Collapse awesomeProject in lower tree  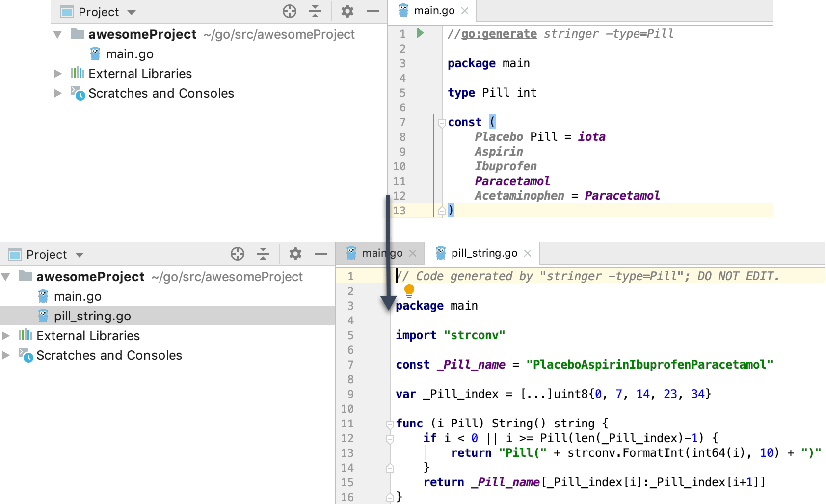point(6,277)
